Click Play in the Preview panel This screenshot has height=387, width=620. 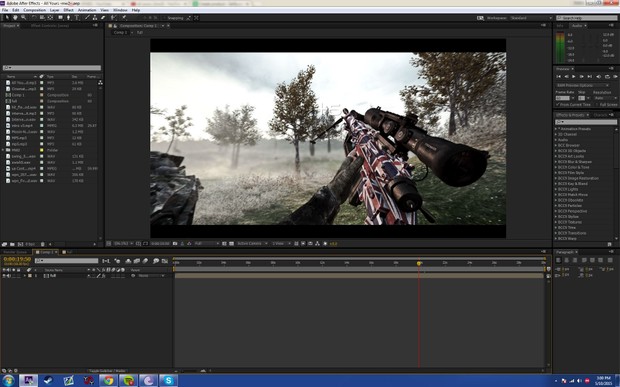(574, 77)
